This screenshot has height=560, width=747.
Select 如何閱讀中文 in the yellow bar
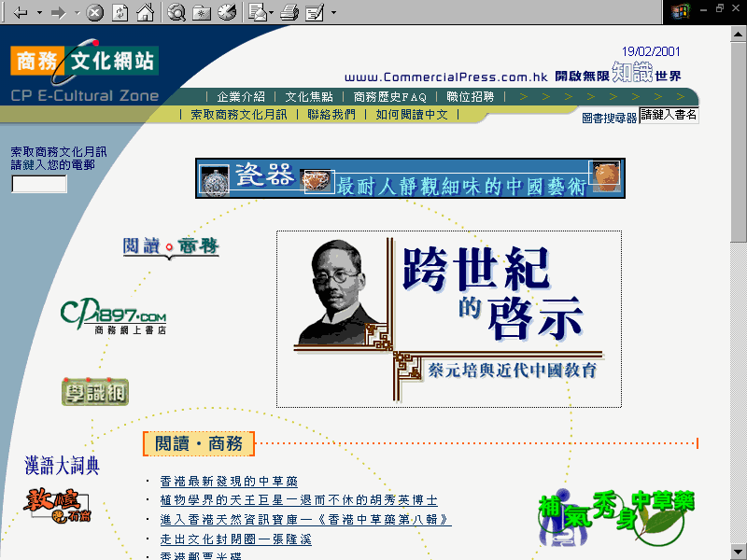pos(412,114)
